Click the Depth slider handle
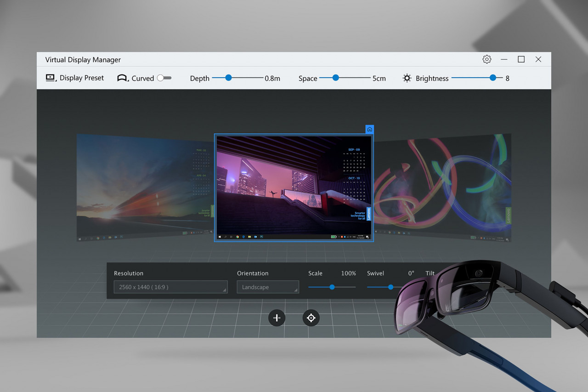588x392 pixels. pyautogui.click(x=228, y=78)
